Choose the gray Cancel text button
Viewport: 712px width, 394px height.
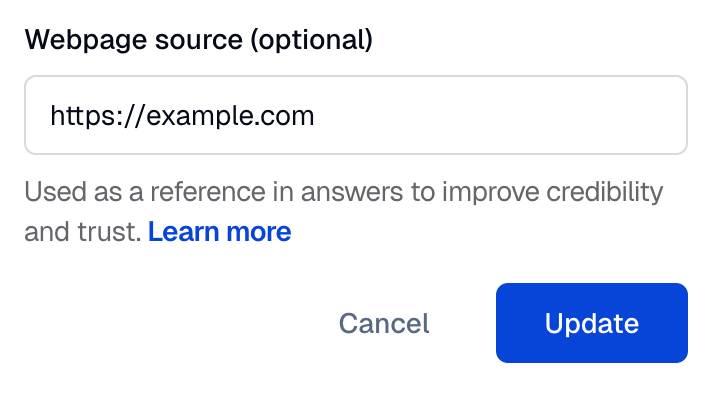tap(384, 323)
